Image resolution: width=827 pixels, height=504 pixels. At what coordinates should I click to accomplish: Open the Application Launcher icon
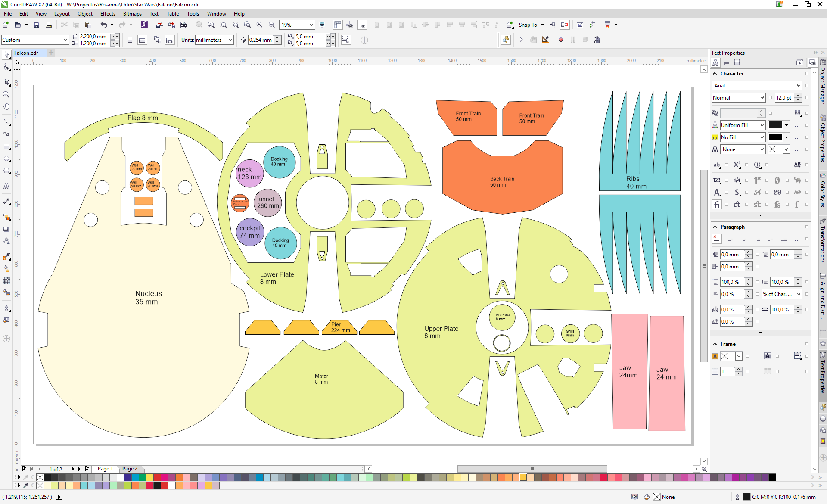608,25
